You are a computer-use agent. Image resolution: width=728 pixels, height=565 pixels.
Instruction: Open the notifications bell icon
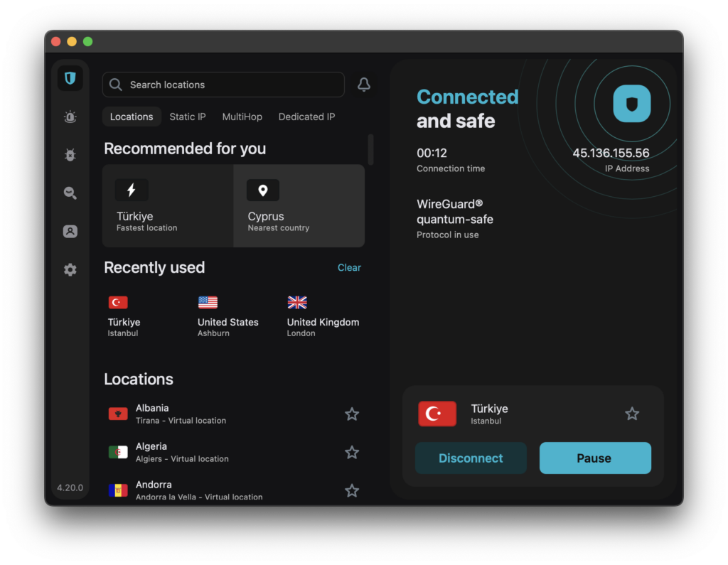(x=364, y=85)
